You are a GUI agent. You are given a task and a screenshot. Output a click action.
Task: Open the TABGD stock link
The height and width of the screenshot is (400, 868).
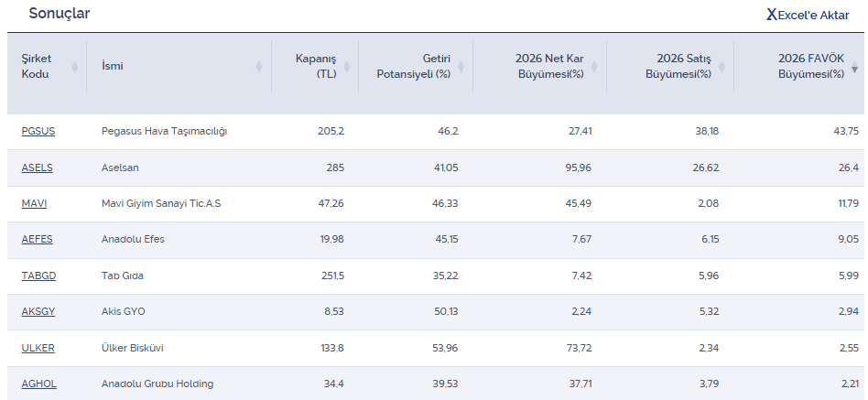(38, 276)
